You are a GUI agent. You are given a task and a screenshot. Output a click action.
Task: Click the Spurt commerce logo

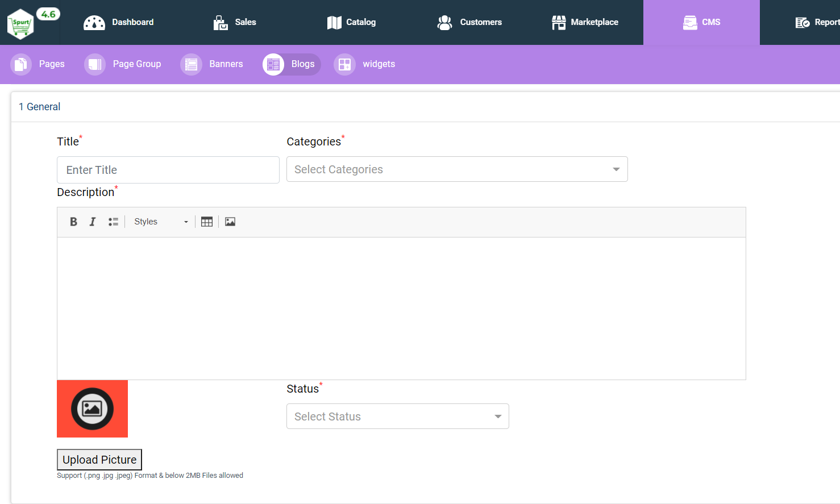tap(20, 24)
